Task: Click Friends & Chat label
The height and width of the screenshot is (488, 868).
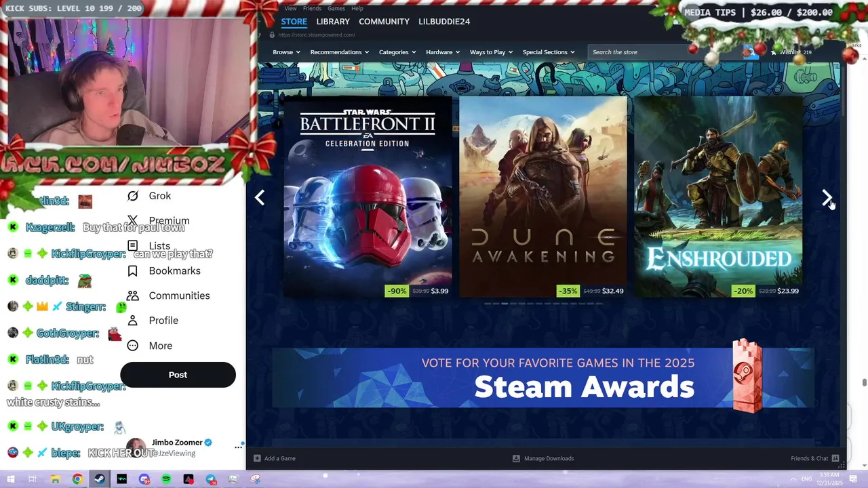Action: pos(809,458)
